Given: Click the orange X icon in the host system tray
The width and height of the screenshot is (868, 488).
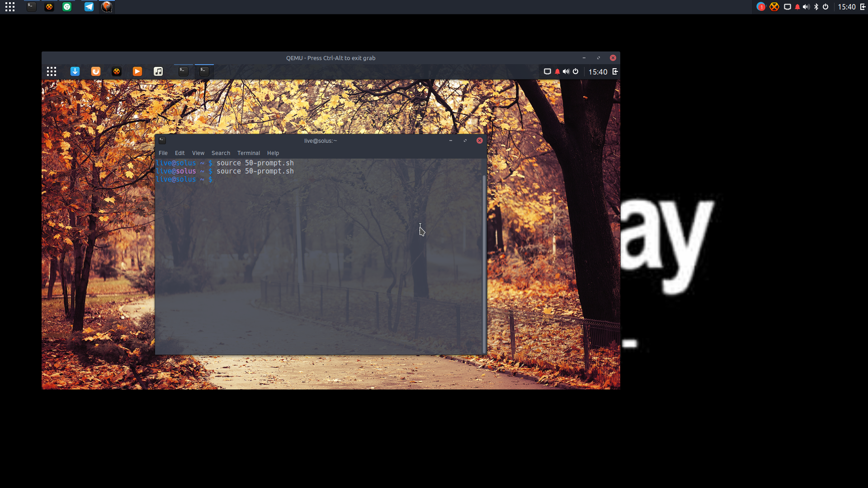Looking at the screenshot, I should click(774, 7).
